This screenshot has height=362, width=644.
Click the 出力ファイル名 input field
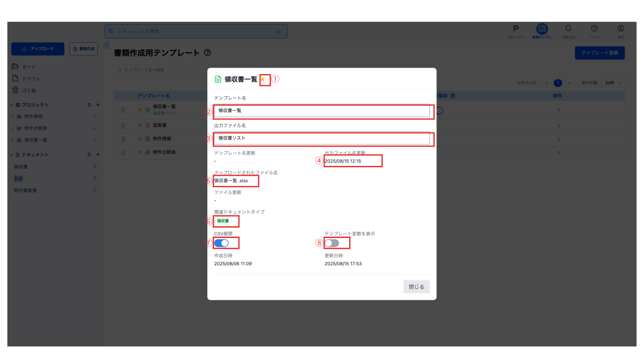321,138
